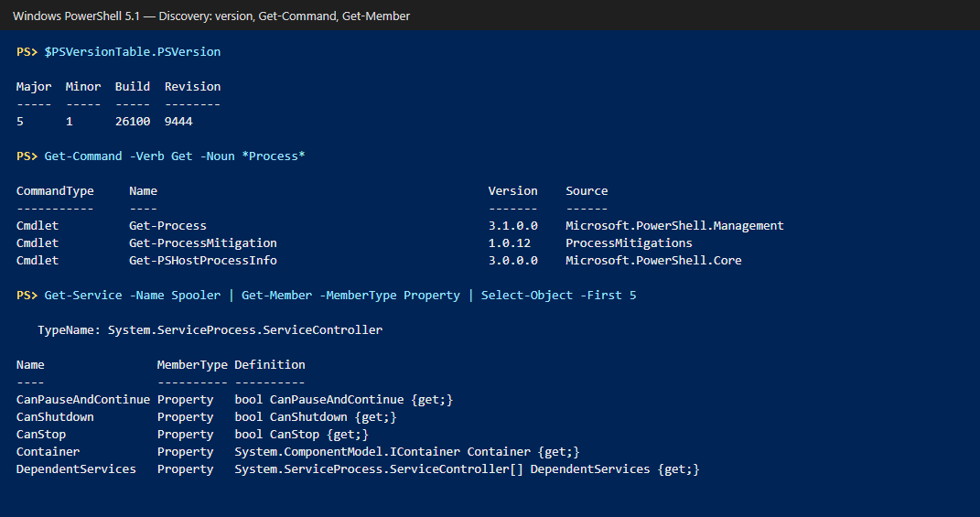The width and height of the screenshot is (980, 517).
Task: Click the 'bool CanStop {get;}' definition
Action: click(301, 435)
